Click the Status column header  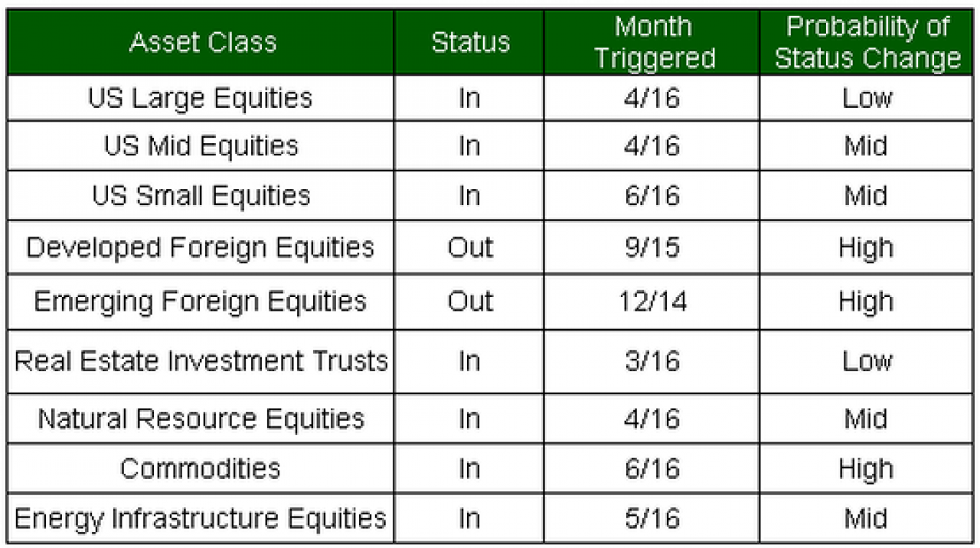tap(469, 42)
